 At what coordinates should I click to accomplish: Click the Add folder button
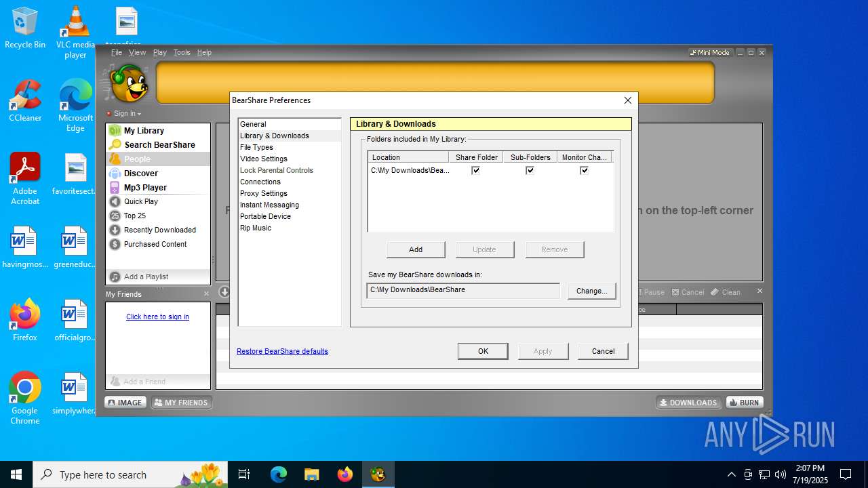(x=416, y=249)
